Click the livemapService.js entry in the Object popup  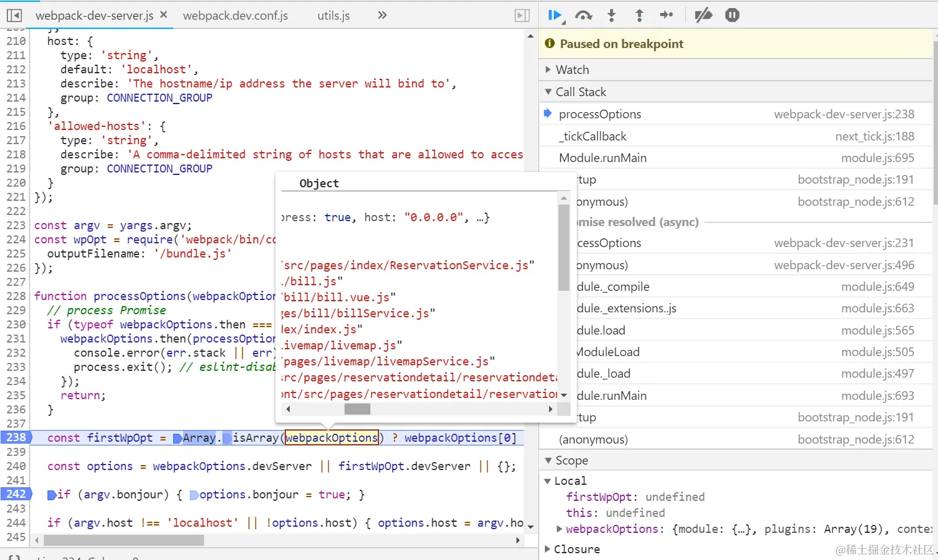(x=388, y=362)
